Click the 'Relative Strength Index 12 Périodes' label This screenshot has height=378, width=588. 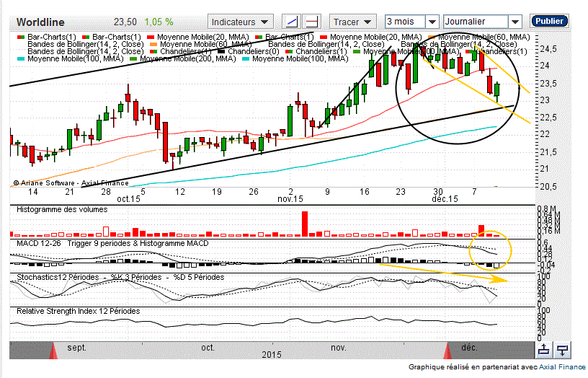click(x=78, y=311)
